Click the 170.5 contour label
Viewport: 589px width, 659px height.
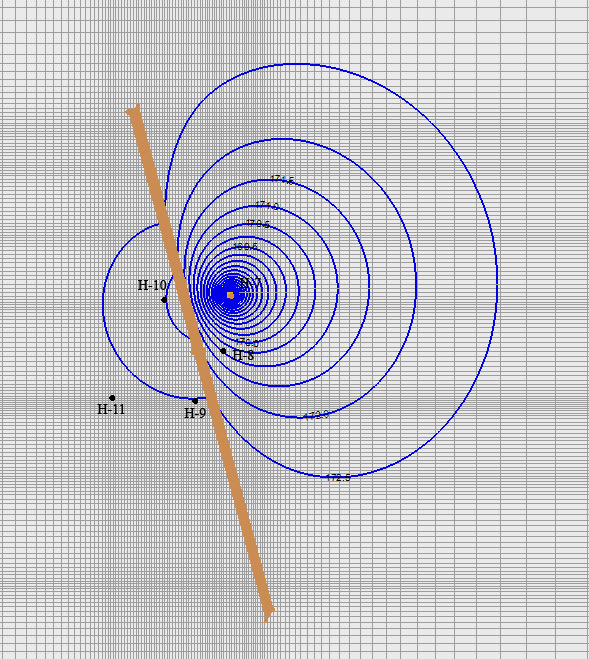[258, 224]
